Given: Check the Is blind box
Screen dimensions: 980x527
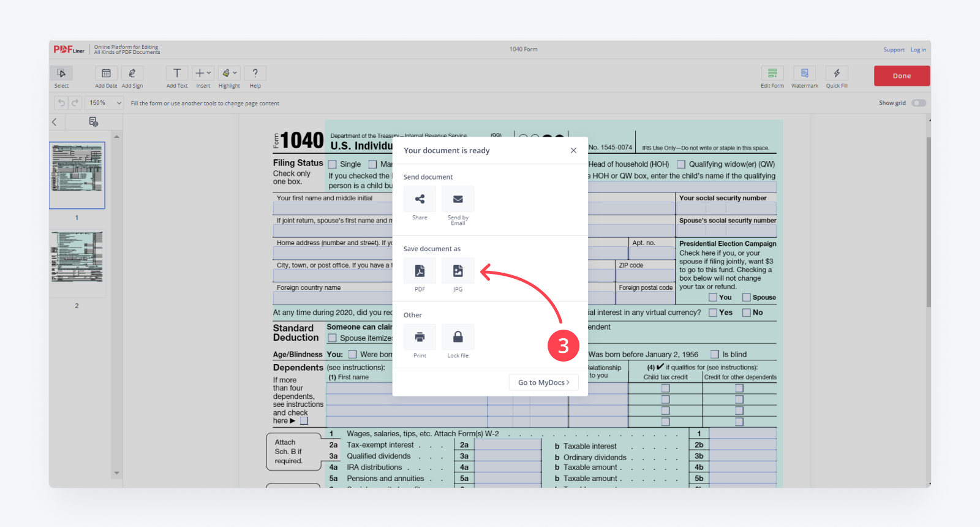Looking at the screenshot, I should (715, 354).
